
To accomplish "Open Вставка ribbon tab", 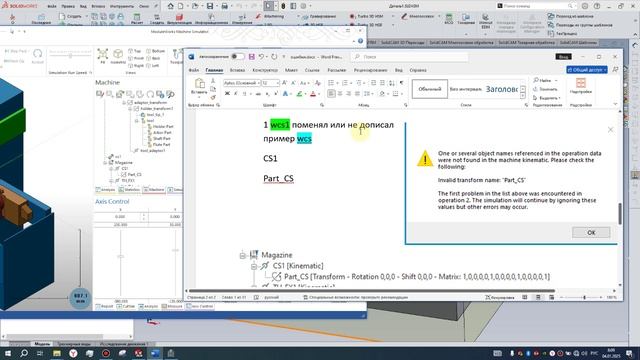I will [x=237, y=70].
